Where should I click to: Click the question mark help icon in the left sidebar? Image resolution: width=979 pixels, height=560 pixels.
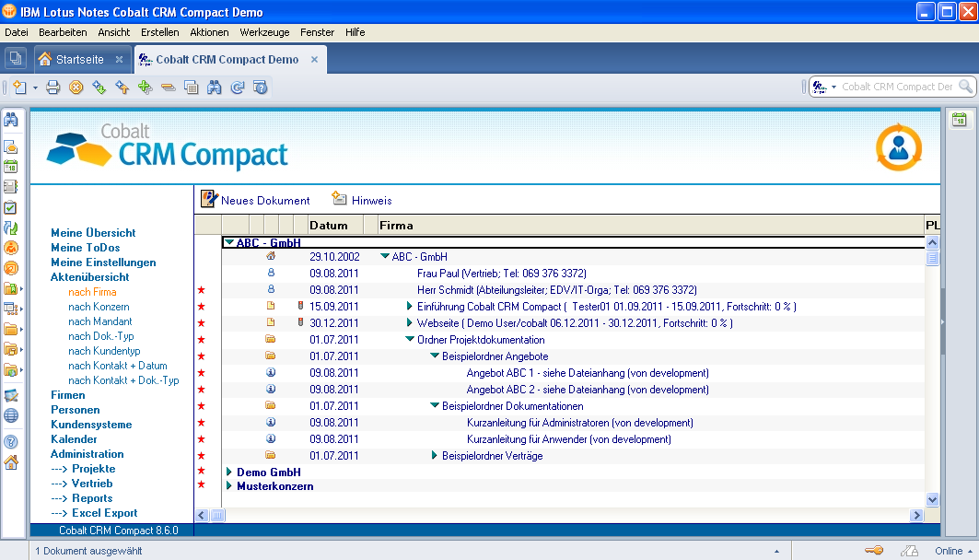pos(11,442)
